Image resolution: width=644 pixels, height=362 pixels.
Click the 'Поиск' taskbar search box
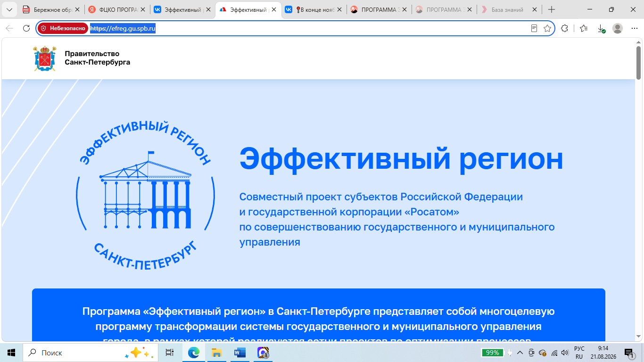(x=90, y=353)
